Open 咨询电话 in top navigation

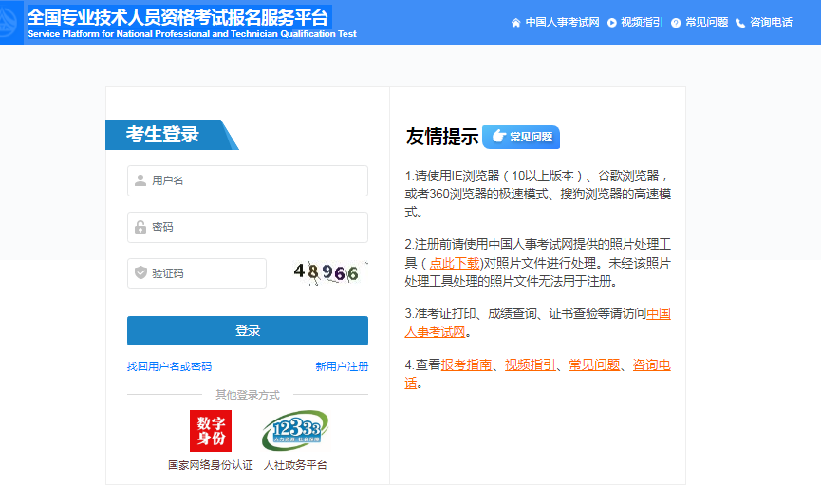771,22
